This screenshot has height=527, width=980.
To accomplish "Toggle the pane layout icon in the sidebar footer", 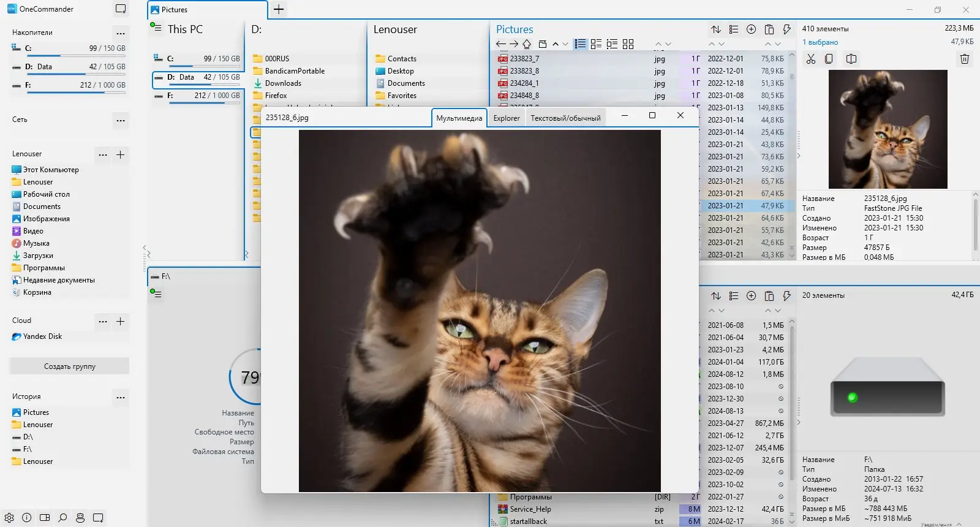I will click(45, 518).
